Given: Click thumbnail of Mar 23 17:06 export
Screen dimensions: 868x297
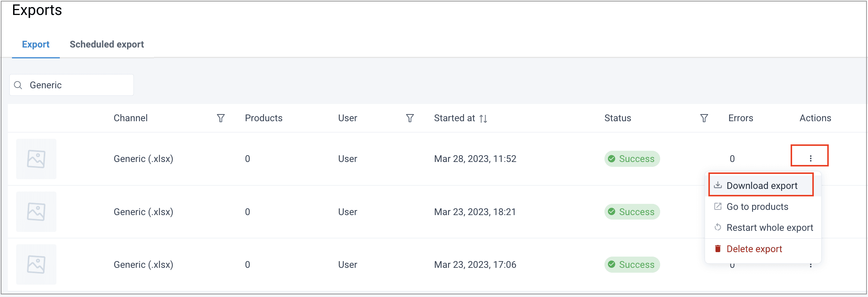Looking at the screenshot, I should pyautogui.click(x=36, y=264).
